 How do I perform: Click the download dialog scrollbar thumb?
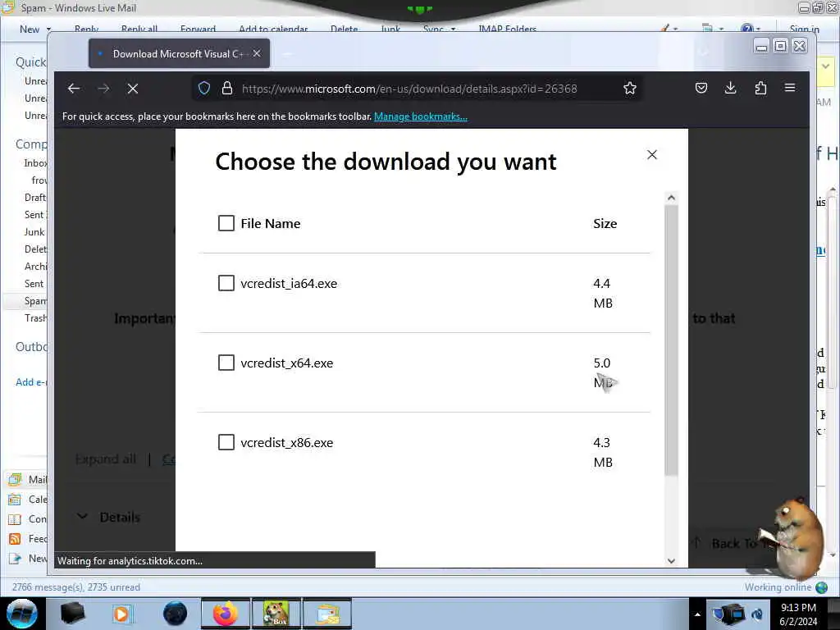pyautogui.click(x=671, y=340)
